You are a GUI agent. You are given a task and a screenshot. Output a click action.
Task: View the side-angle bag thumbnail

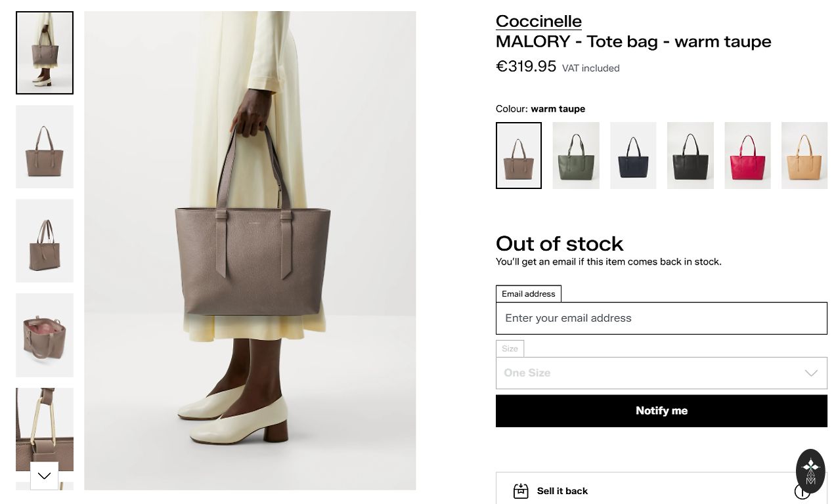[x=45, y=241]
